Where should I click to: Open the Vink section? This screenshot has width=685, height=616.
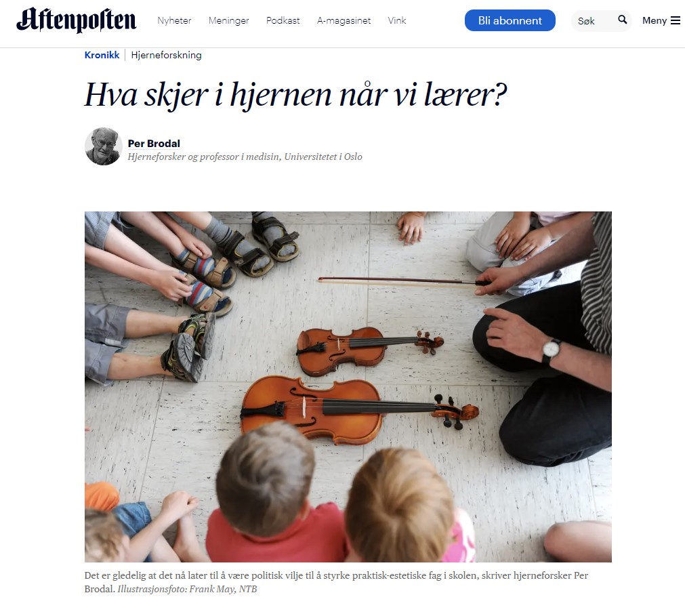click(397, 20)
